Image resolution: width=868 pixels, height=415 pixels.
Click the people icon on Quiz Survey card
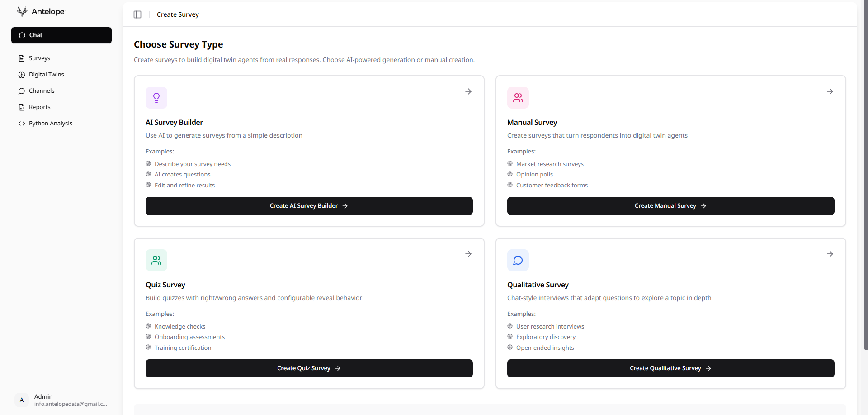[156, 260]
